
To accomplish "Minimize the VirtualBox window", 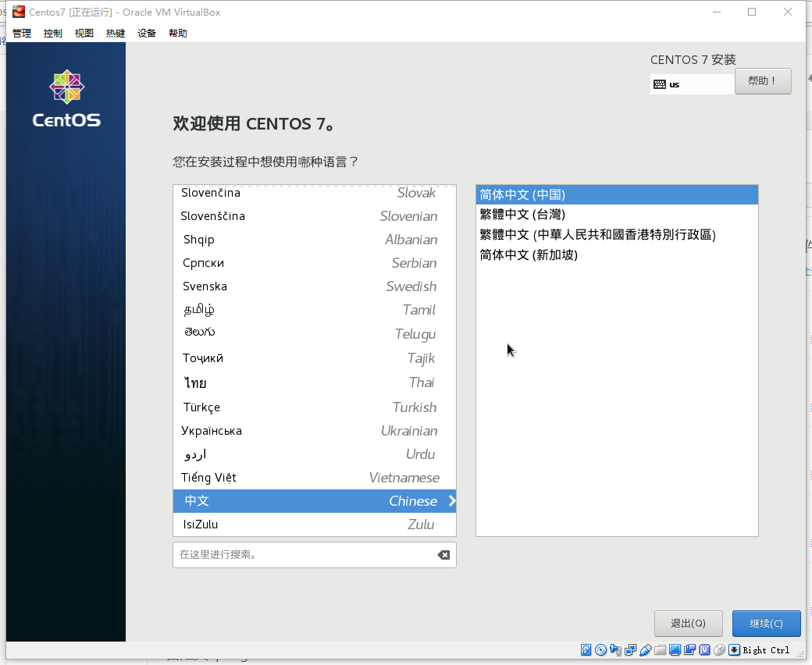I will pyautogui.click(x=717, y=12).
